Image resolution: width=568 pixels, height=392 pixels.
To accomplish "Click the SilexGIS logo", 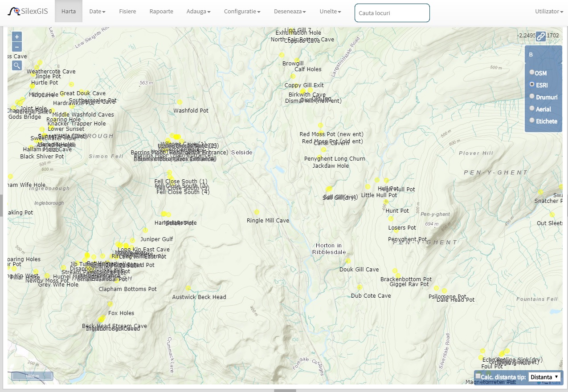I will point(28,11).
